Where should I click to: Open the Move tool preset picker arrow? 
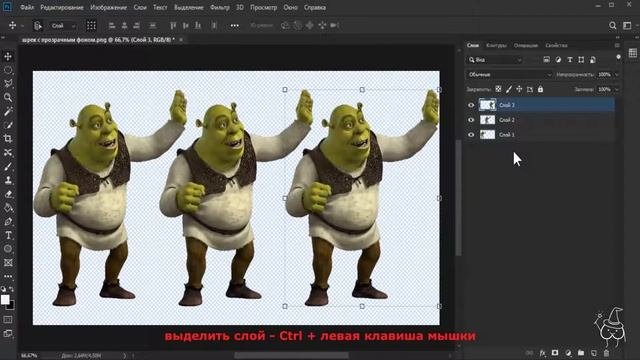[22, 26]
